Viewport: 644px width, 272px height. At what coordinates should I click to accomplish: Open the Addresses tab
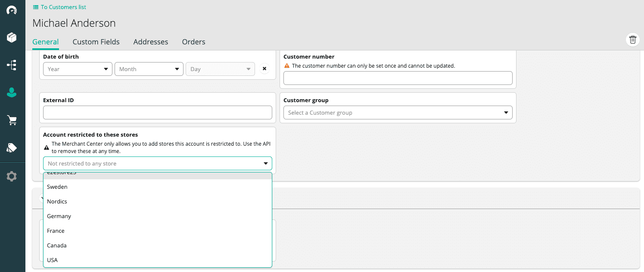[151, 42]
